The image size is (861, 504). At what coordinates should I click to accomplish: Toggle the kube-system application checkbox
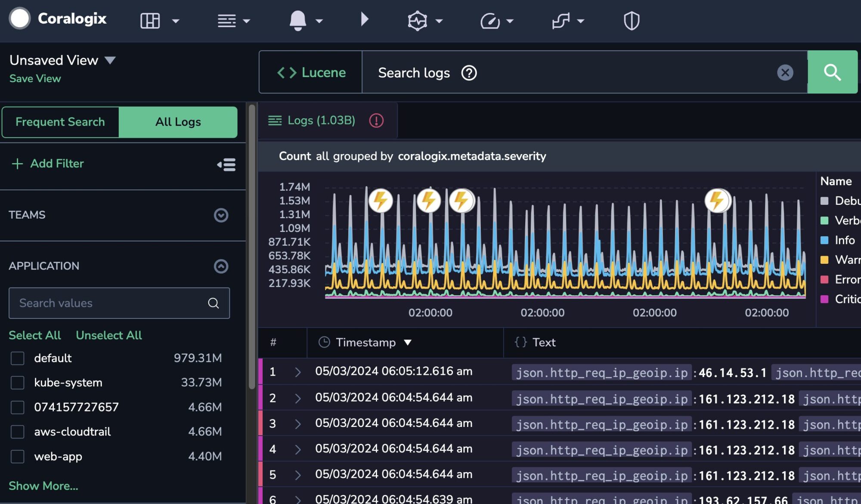(17, 383)
